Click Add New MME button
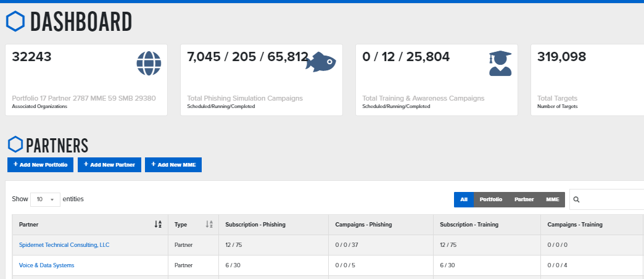644x279 pixels. coord(173,165)
